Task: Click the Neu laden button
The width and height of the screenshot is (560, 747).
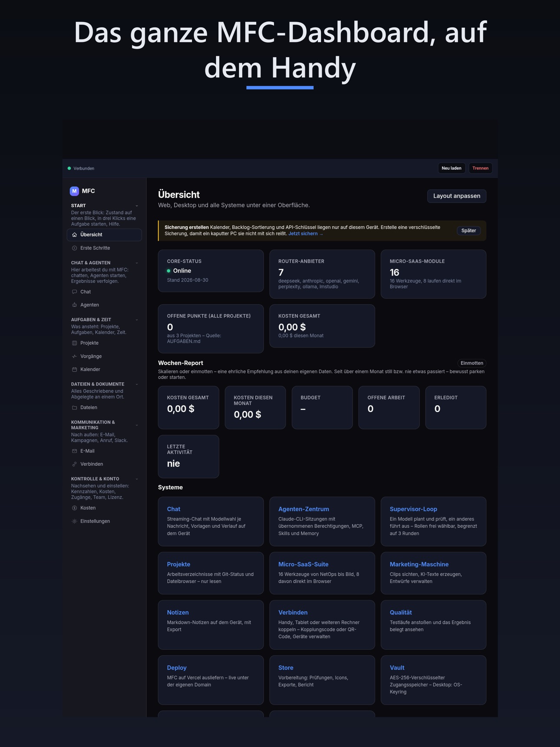Action: click(x=451, y=168)
